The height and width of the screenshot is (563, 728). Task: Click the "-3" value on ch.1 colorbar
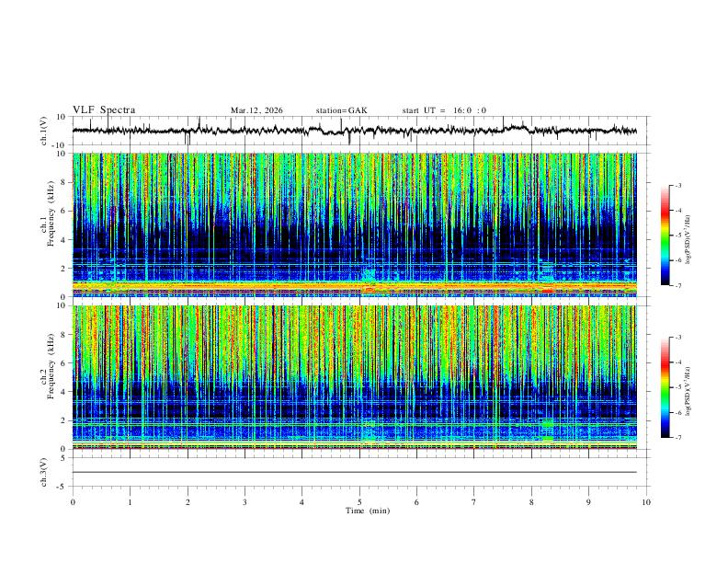(x=678, y=185)
